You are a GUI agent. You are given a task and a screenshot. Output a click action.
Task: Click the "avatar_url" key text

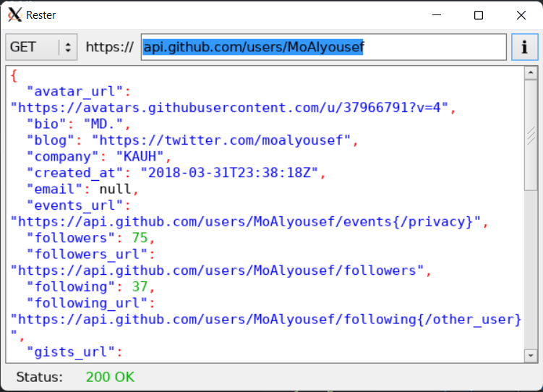pos(74,92)
